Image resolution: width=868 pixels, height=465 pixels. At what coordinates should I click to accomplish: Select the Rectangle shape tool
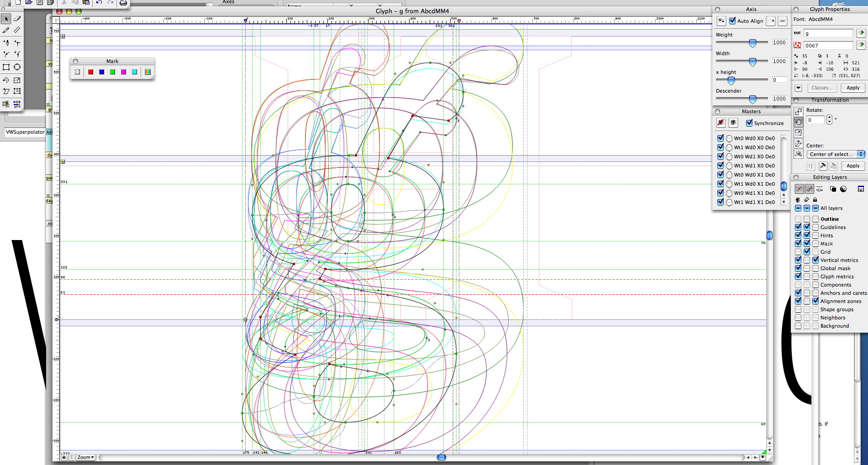click(6, 67)
